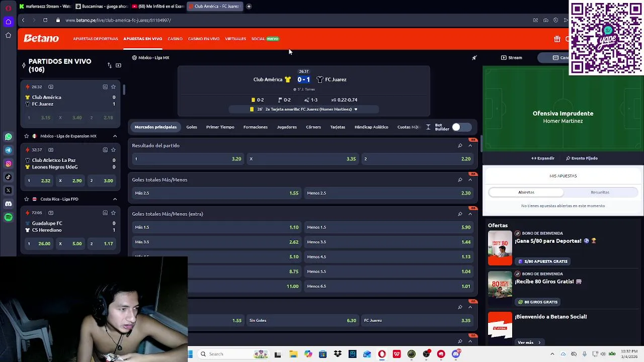The image size is (644, 362).
Task: Favorite the Club Atletico La Paz match
Action: tap(113, 149)
